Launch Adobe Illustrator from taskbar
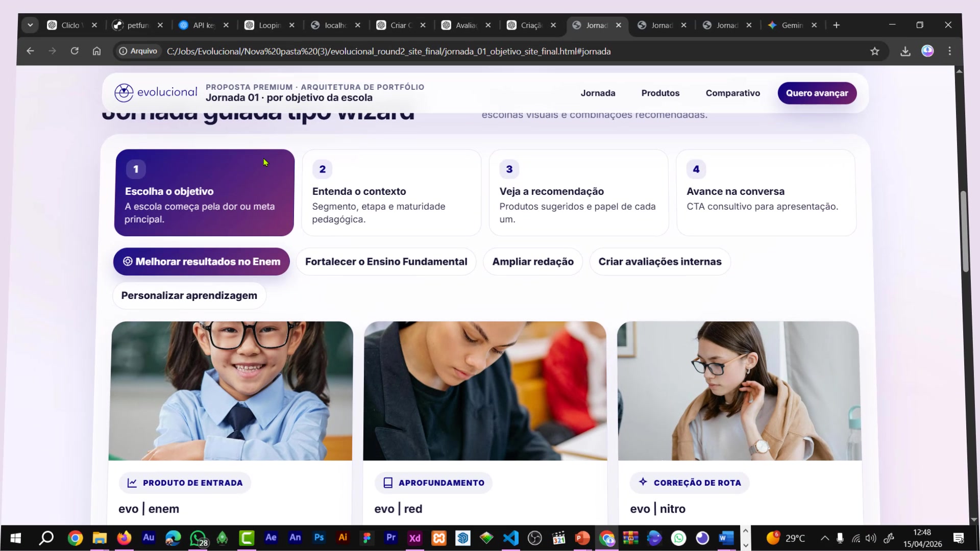This screenshot has height=551, width=980. pos(343,538)
